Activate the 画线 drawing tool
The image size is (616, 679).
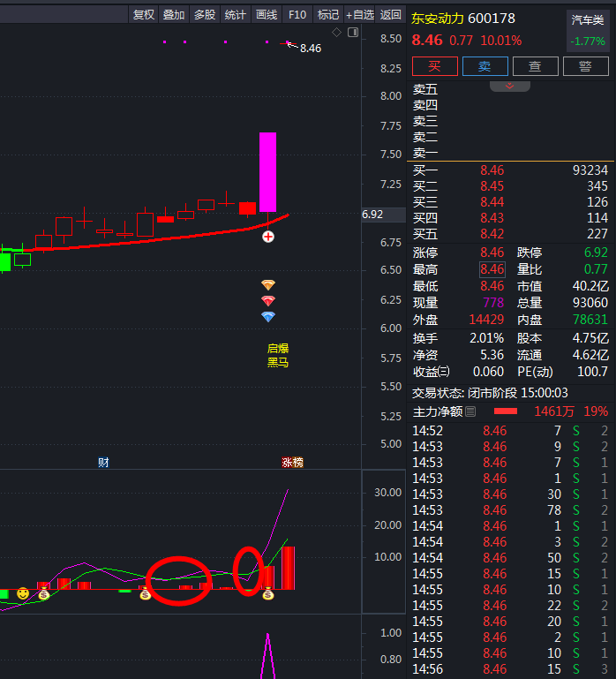click(267, 15)
